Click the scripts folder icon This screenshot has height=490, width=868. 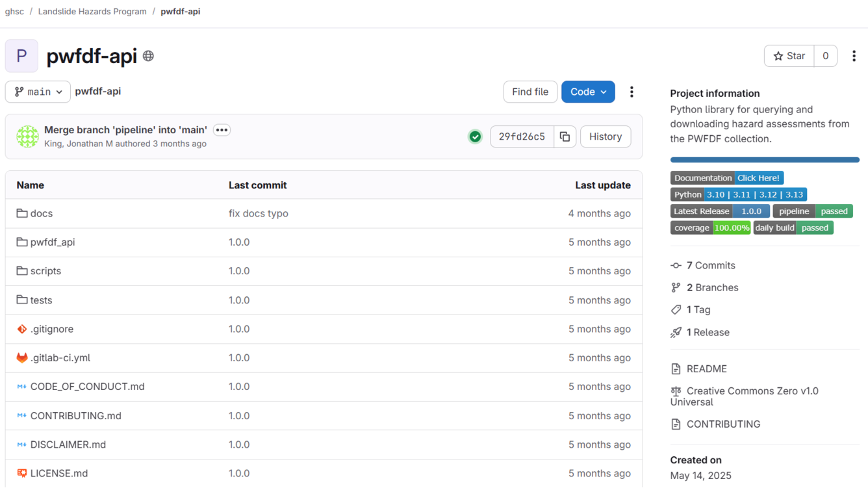(22, 271)
